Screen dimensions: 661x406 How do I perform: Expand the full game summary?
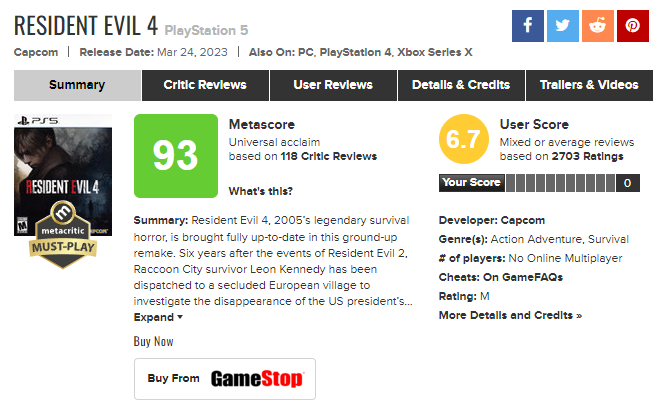158,317
